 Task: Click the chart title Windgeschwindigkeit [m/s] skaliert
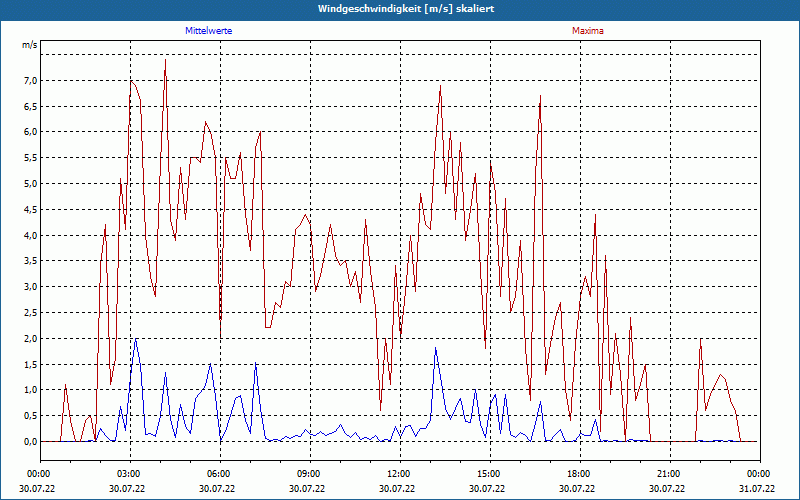[406, 9]
